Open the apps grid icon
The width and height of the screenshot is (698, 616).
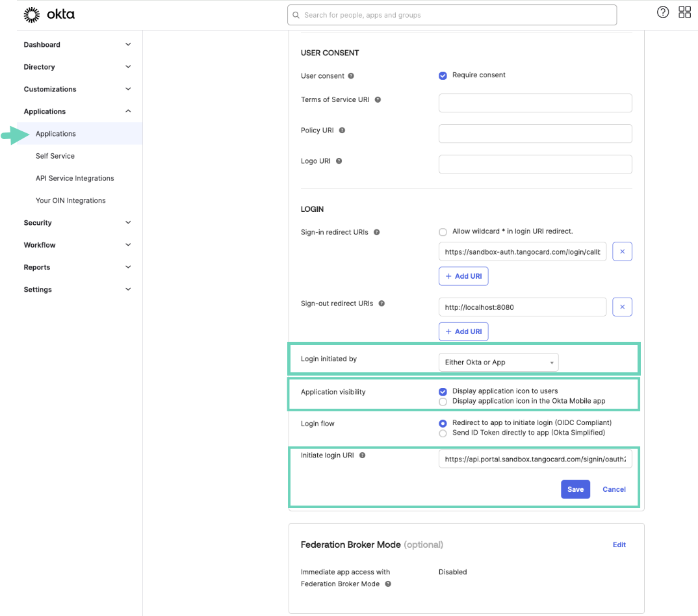point(684,12)
